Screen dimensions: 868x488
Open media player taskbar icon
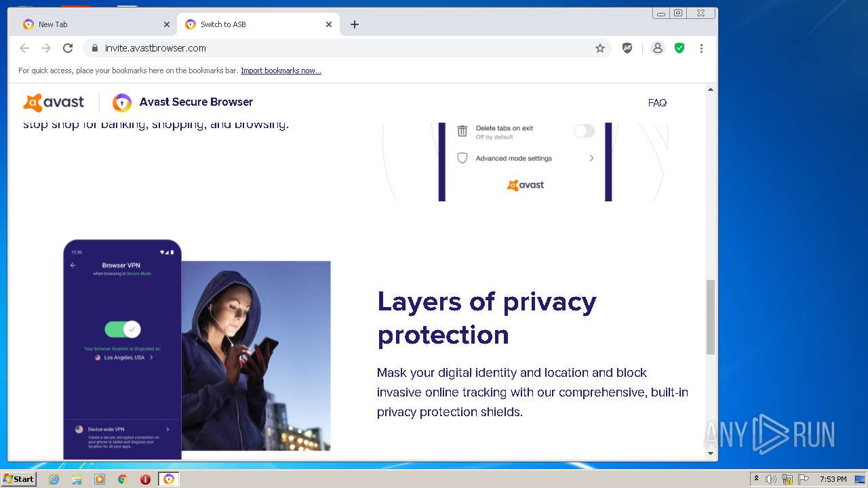pos(100,479)
